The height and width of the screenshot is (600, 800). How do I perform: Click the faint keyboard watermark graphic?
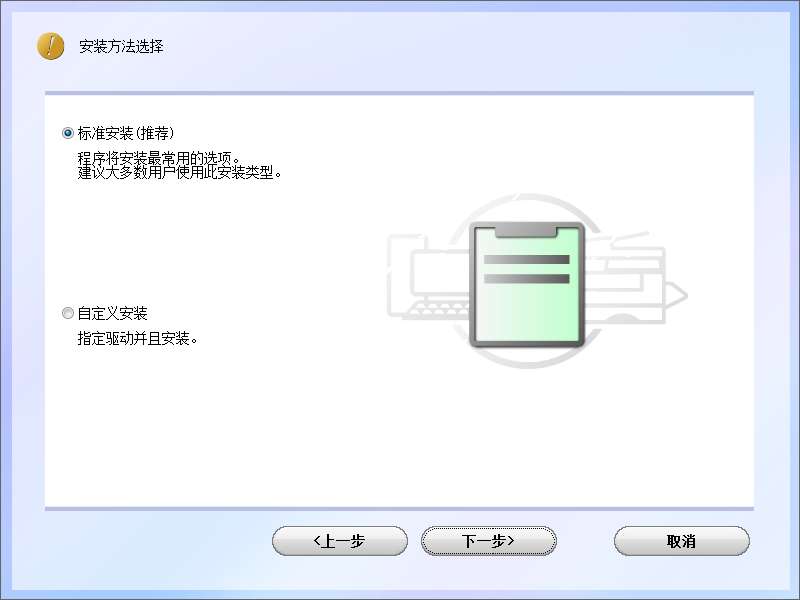pyautogui.click(x=436, y=310)
